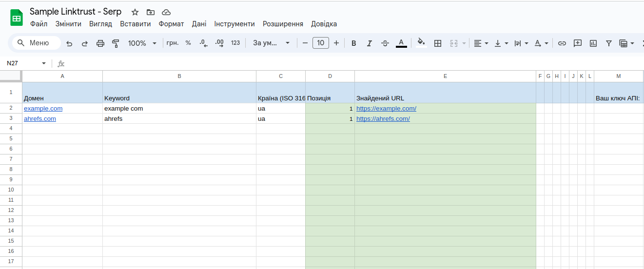
Task: Click the select all corner box
Action: (x=11, y=76)
